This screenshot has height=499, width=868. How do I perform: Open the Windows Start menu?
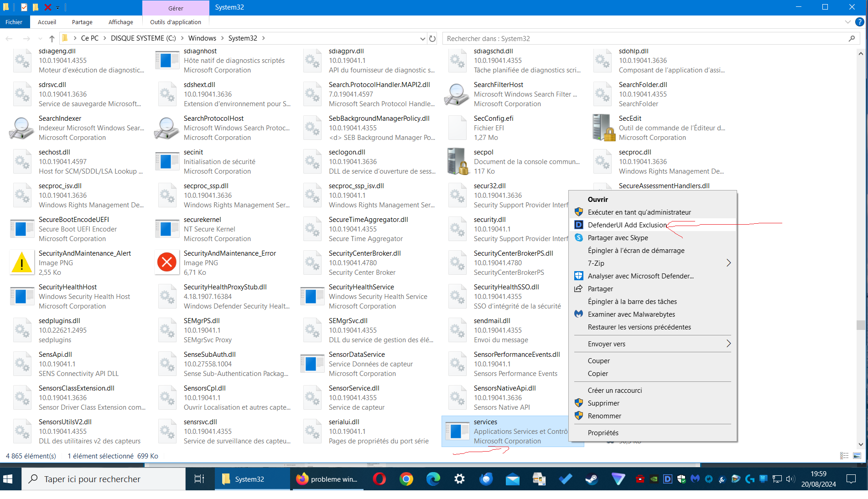click(8, 479)
